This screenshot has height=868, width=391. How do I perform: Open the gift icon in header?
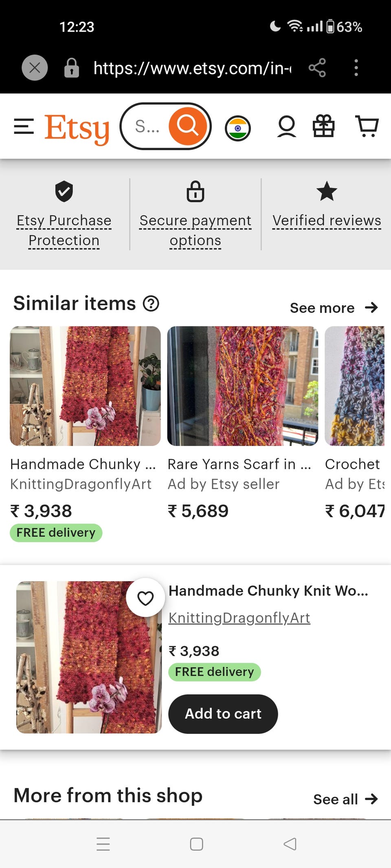click(x=323, y=126)
